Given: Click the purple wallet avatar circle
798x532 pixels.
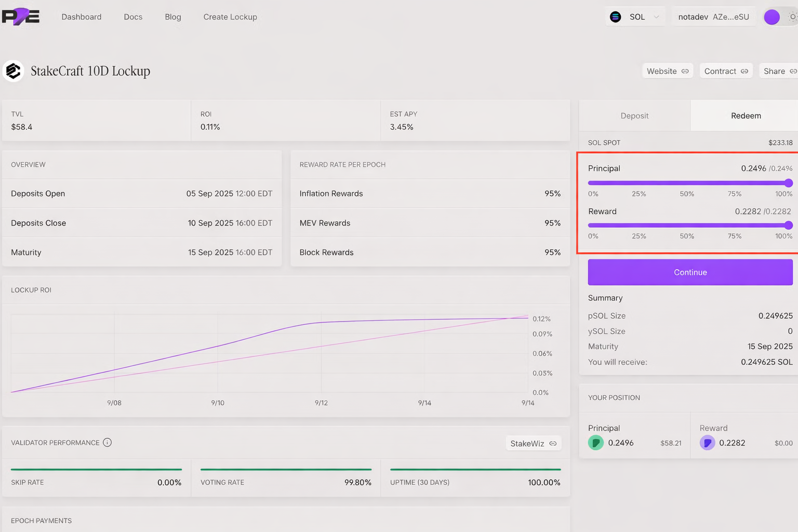Looking at the screenshot, I should 772,17.
